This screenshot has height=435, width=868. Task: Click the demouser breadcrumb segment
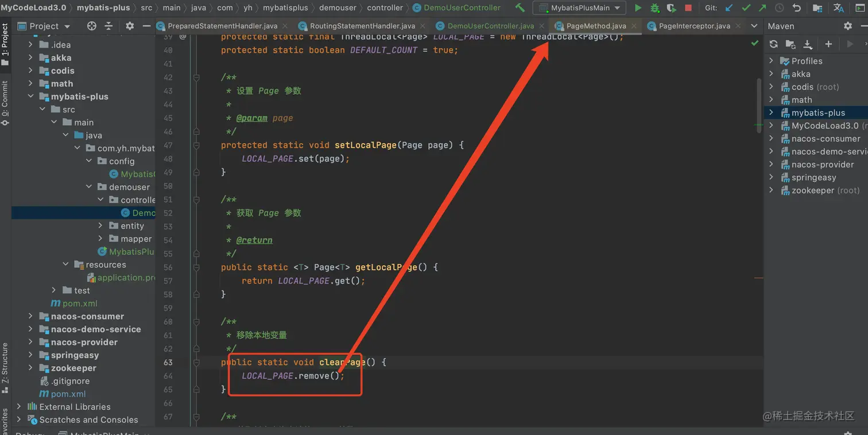tap(338, 8)
